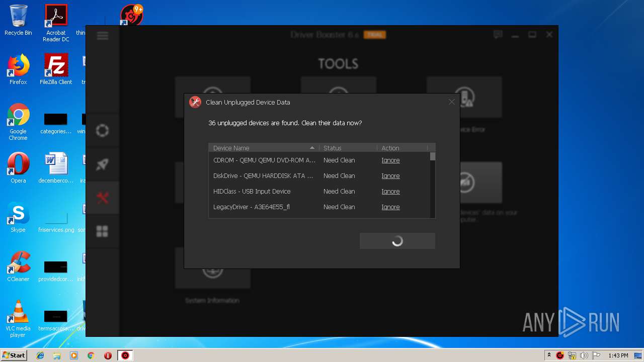The image size is (644, 362).
Task: Click the System Information tool tile
Action: (x=212, y=276)
